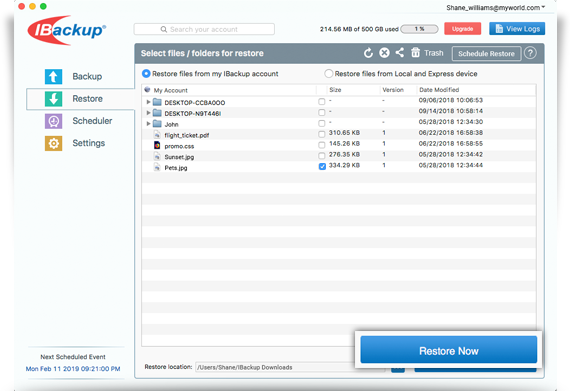Click the 1% storage usage bar
The width and height of the screenshot is (570, 391).
420,29
